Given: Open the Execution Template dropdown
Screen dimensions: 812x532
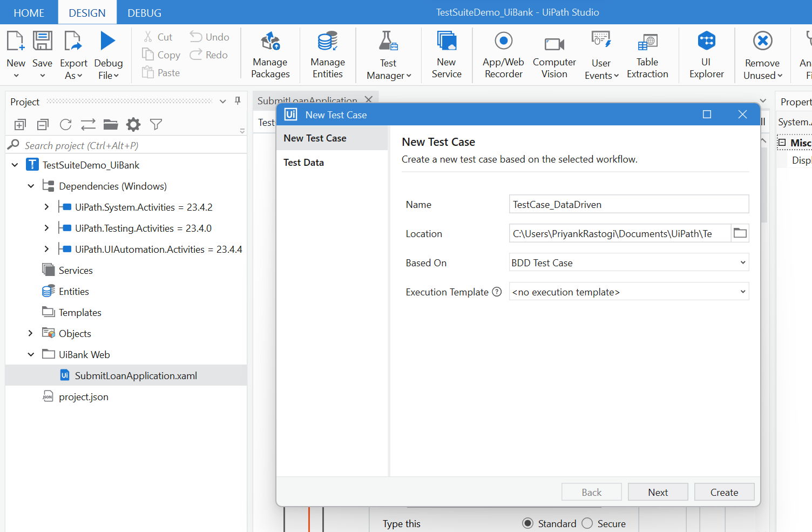Looking at the screenshot, I should pos(629,292).
